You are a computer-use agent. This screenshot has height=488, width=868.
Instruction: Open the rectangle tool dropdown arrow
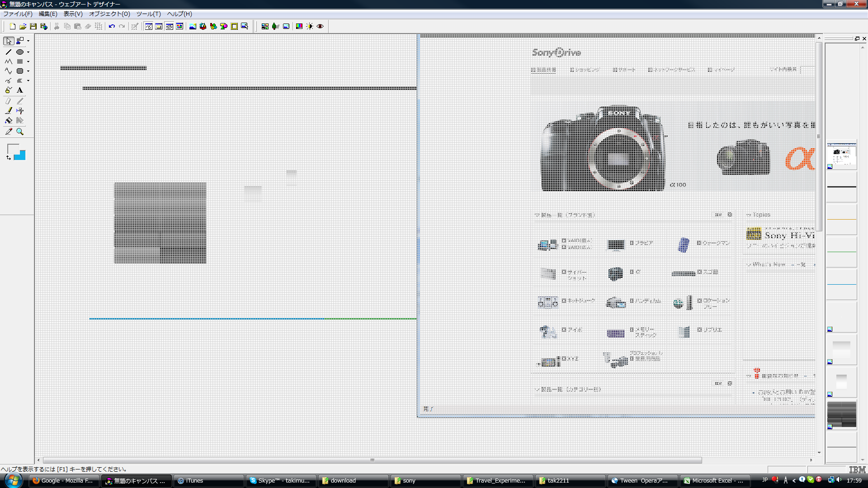[28, 61]
